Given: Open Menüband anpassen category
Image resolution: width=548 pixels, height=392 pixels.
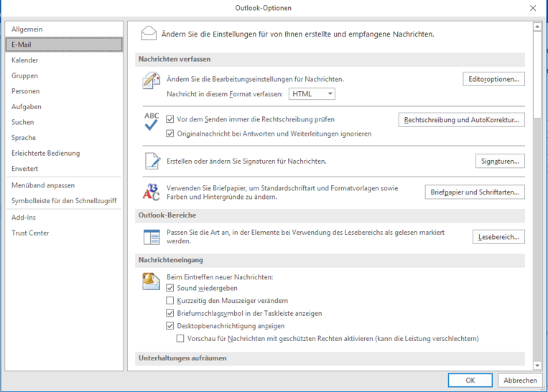Looking at the screenshot, I should (64, 185).
